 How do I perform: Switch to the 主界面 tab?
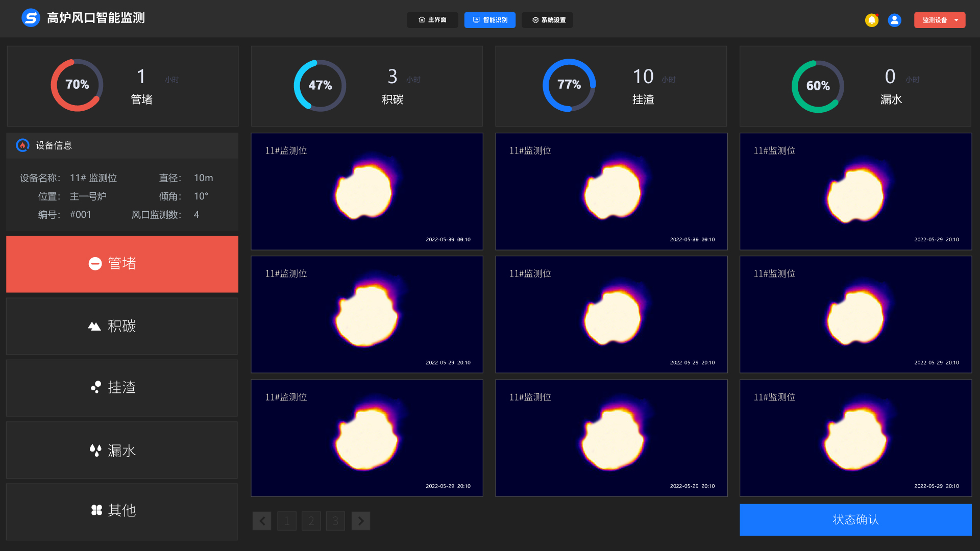coord(432,20)
